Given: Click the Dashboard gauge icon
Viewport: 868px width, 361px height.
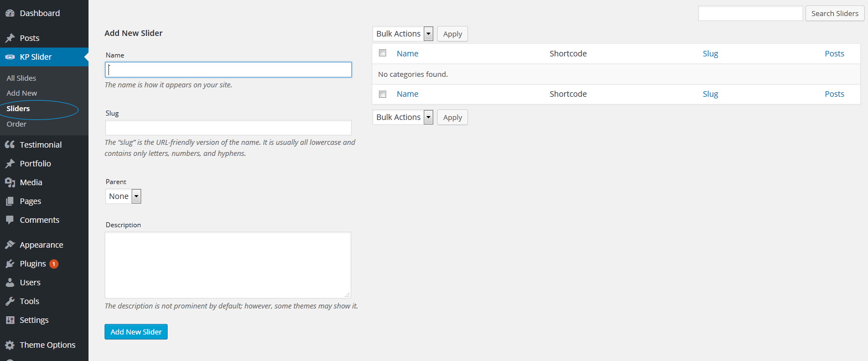Looking at the screenshot, I should tap(10, 13).
